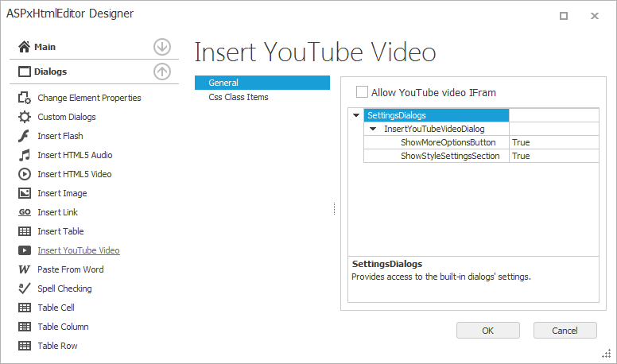Click the Insert Table grid icon

pos(25,231)
